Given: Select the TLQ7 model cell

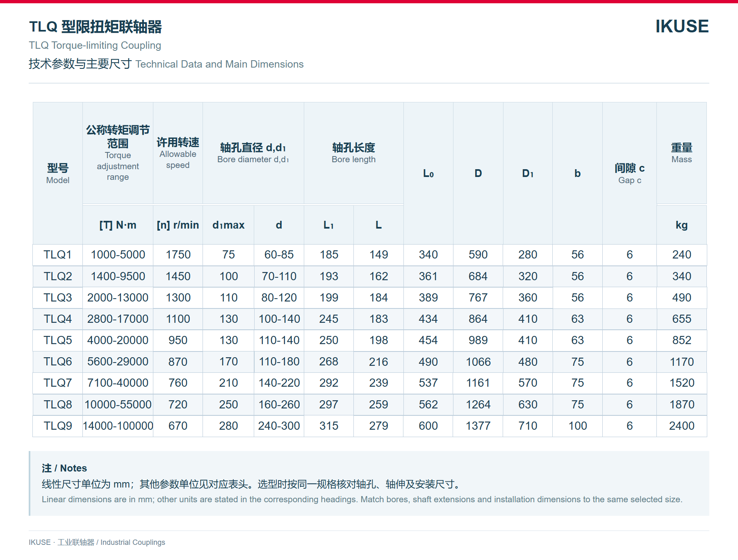Looking at the screenshot, I should pyautogui.click(x=58, y=383).
